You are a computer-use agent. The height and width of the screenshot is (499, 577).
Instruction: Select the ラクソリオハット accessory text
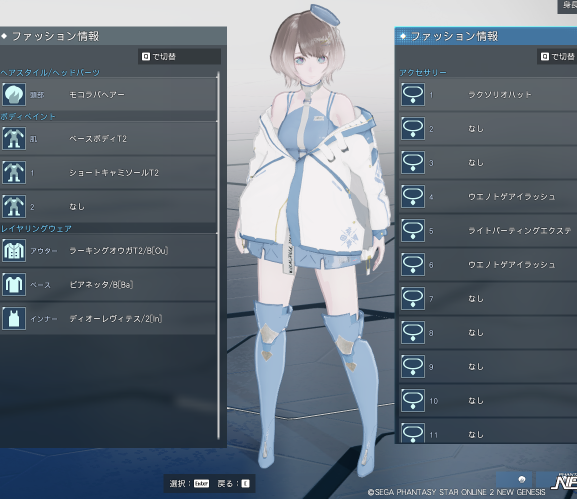tap(500, 95)
